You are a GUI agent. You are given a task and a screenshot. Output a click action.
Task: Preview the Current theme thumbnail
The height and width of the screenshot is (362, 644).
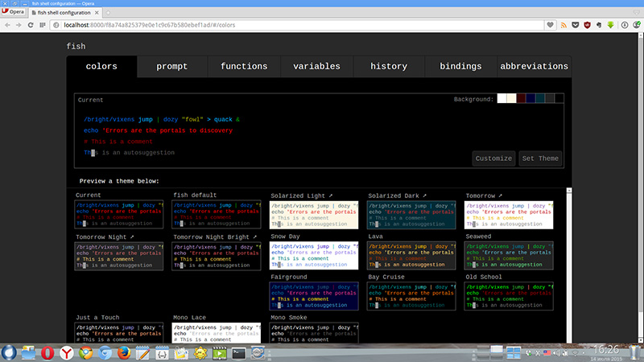point(118,214)
